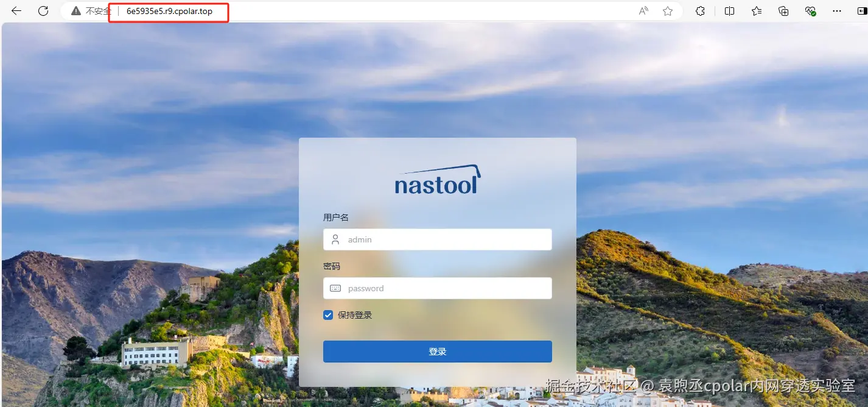Open the Collections icon
The width and height of the screenshot is (868, 407).
point(783,11)
